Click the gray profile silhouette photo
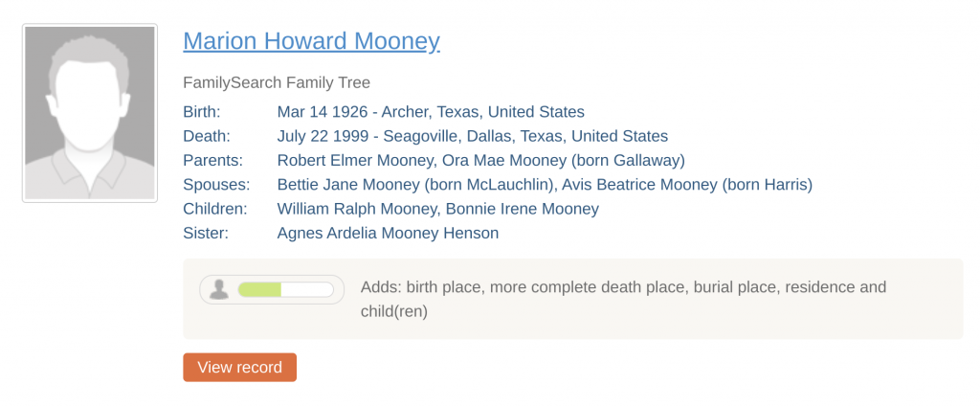 90,113
